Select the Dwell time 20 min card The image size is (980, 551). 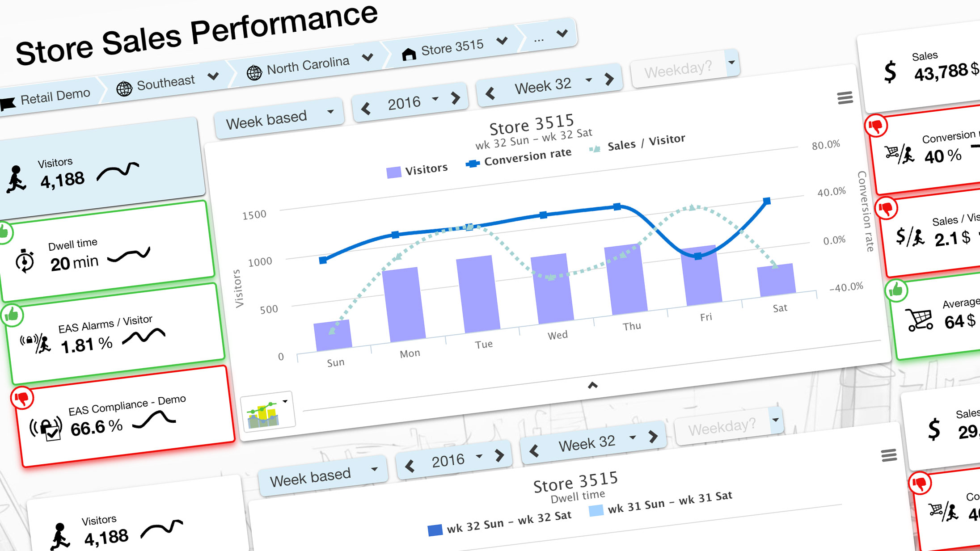pos(106,251)
